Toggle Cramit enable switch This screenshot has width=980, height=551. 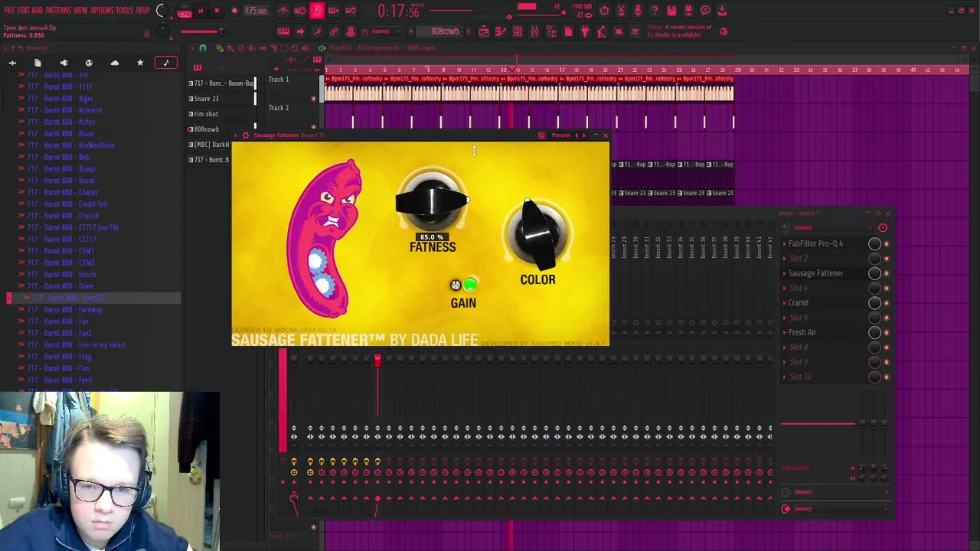pos(887,303)
